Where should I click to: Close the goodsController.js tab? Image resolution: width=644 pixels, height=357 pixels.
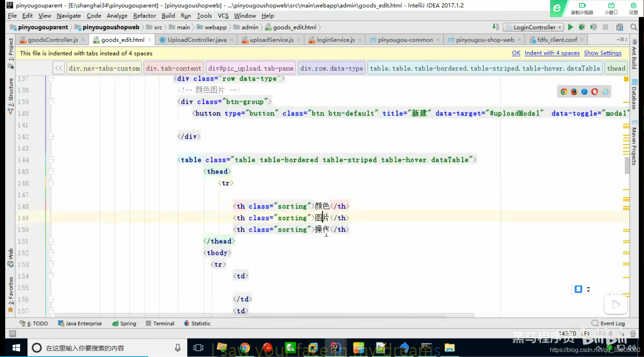(x=83, y=40)
